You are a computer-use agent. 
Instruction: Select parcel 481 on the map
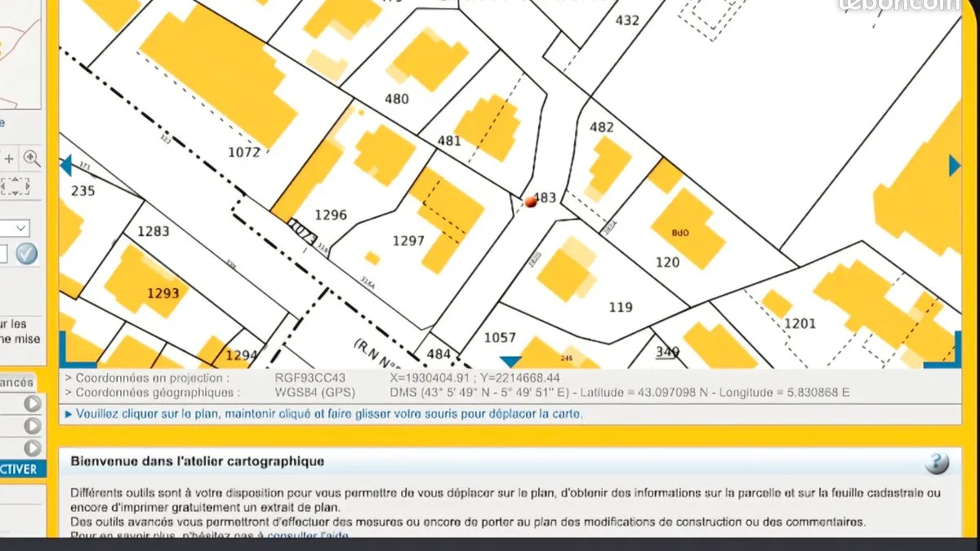(x=449, y=140)
